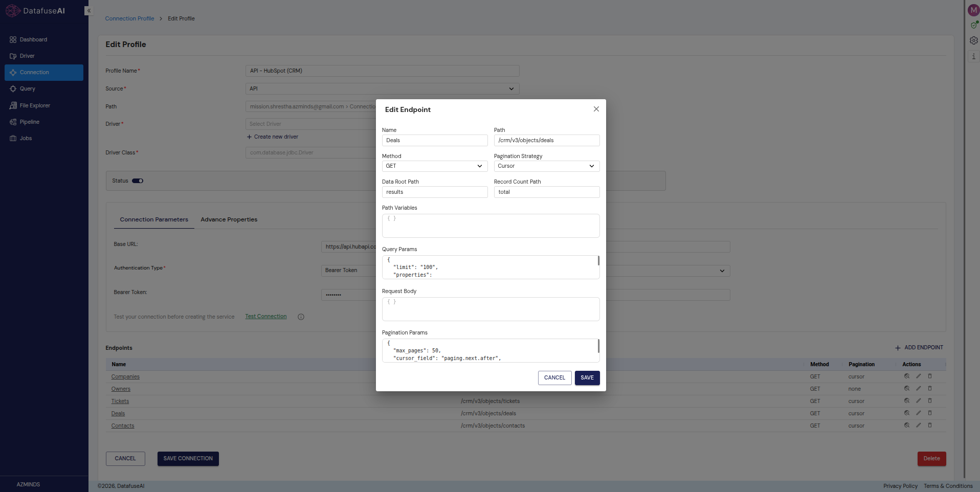Delete the Deals endpoint via its trash icon
The height and width of the screenshot is (492, 980).
[930, 413]
